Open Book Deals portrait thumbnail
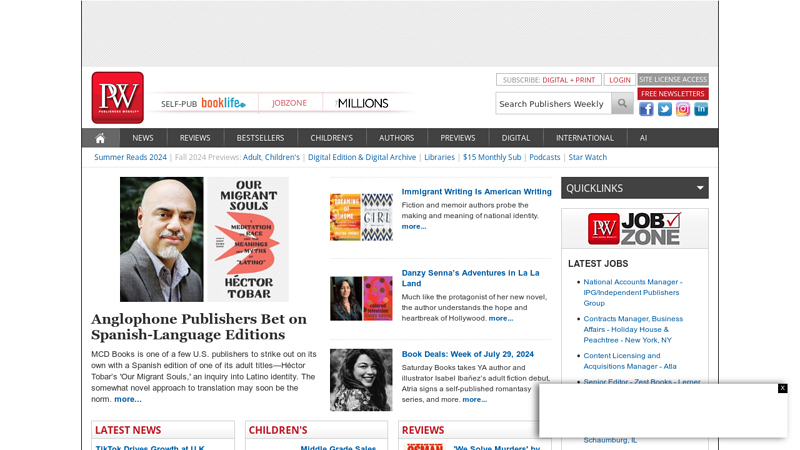The width and height of the screenshot is (800, 450). pos(361,380)
